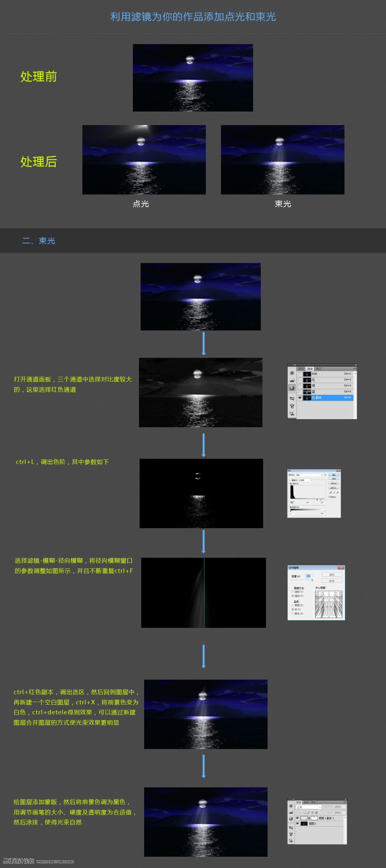
Task: Open Navigator icon beside the Channels panel
Action: (x=292, y=373)
